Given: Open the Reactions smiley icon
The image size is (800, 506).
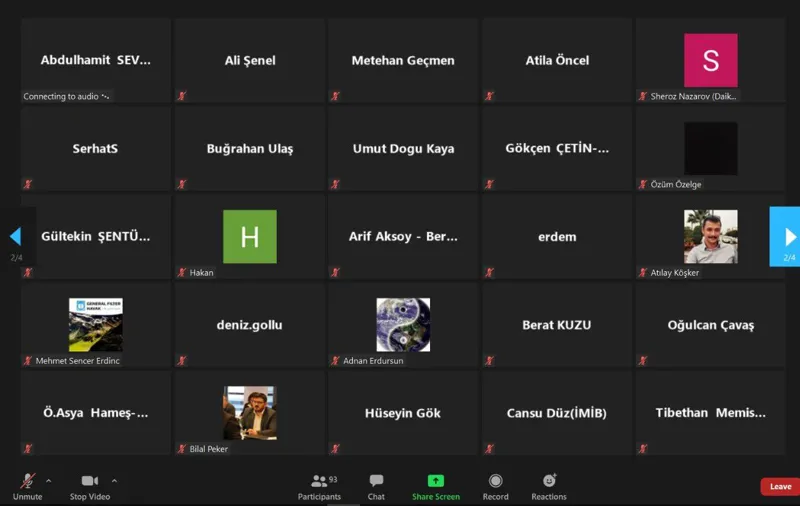Looking at the screenshot, I should pos(549,480).
